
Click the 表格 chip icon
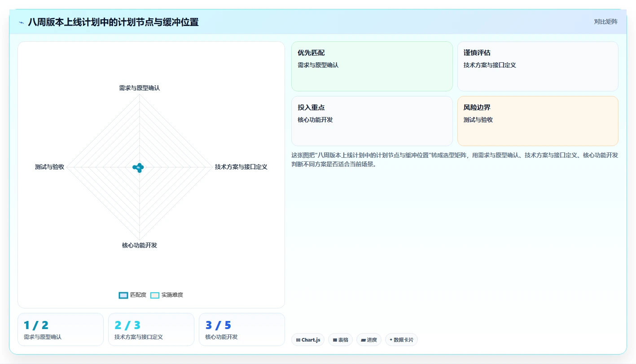coord(335,340)
